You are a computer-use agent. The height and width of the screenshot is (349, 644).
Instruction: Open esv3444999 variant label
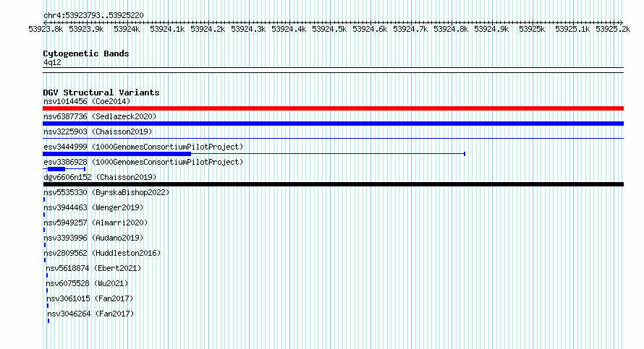click(x=143, y=147)
